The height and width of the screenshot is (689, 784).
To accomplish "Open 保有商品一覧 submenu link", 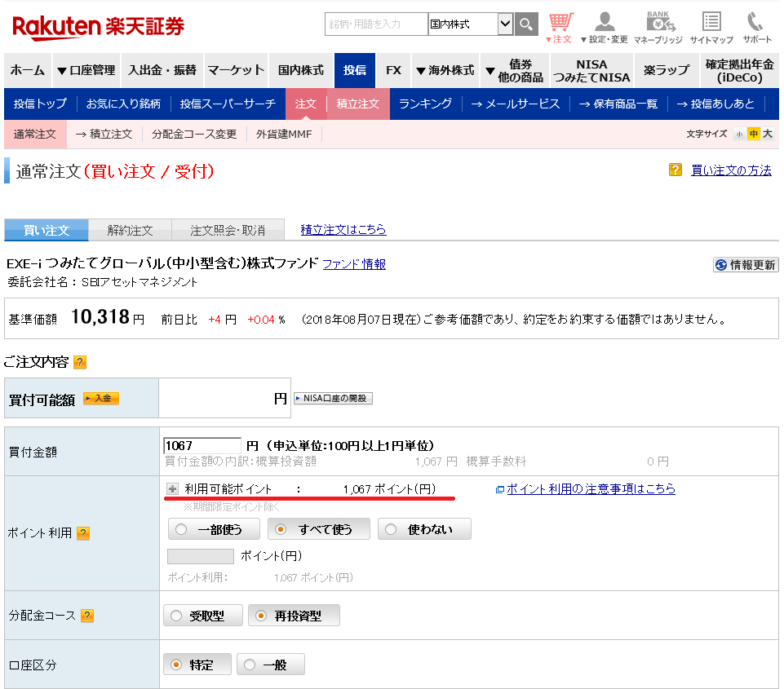I will pos(618,104).
